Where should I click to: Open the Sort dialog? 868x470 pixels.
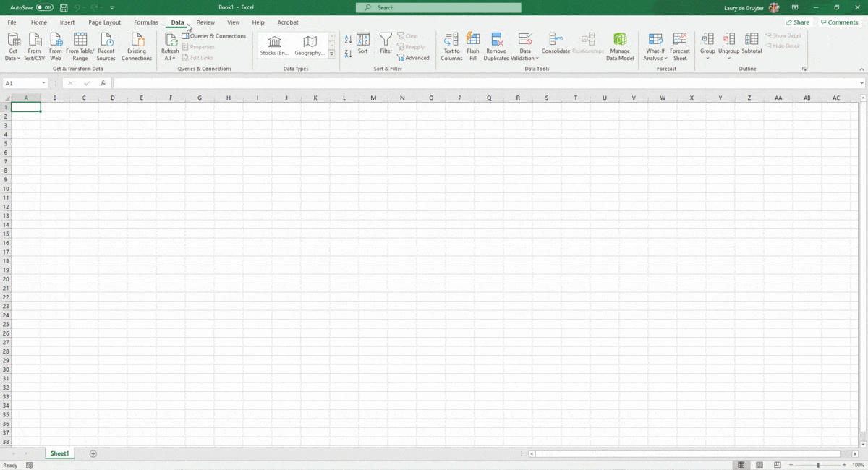[363, 44]
